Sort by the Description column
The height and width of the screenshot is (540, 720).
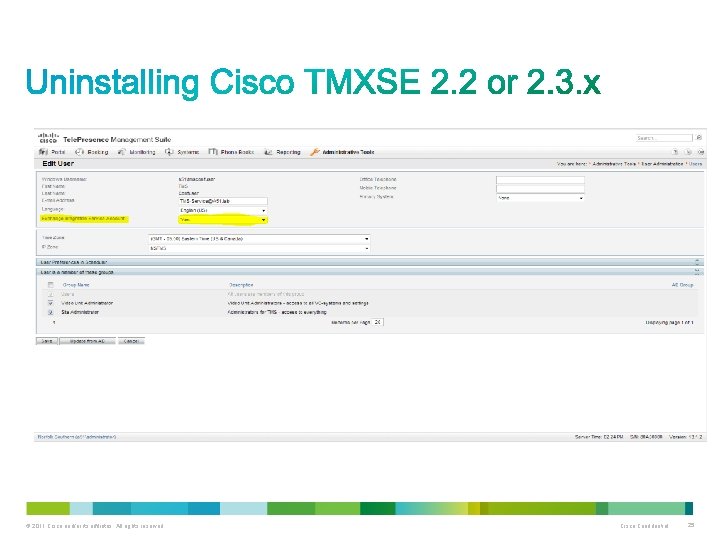[x=241, y=285]
